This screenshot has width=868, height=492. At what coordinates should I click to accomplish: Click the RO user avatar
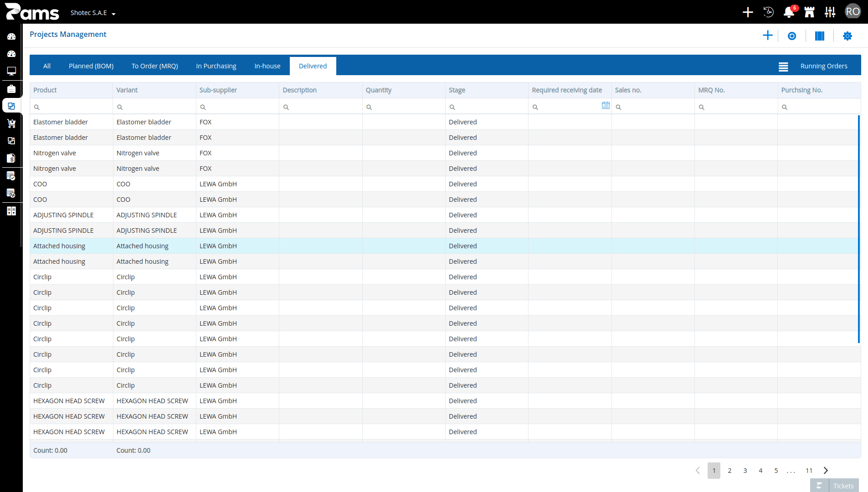pos(853,12)
